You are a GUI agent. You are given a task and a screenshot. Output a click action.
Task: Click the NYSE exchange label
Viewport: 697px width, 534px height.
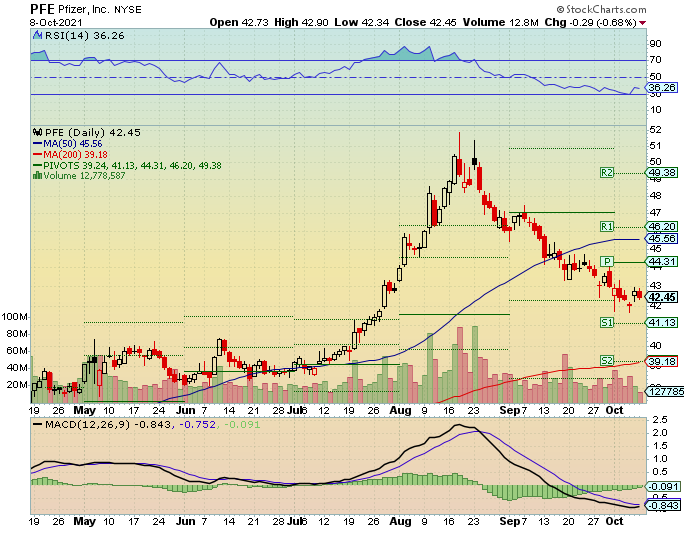[128, 10]
